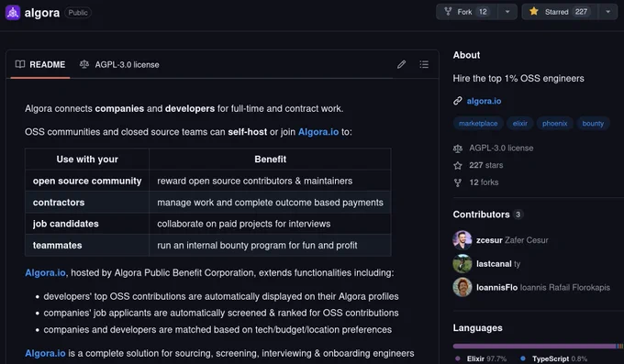Switch to the AGPL-3.0 license tab
Image resolution: width=624 pixels, height=364 pixels.
pyautogui.click(x=119, y=64)
